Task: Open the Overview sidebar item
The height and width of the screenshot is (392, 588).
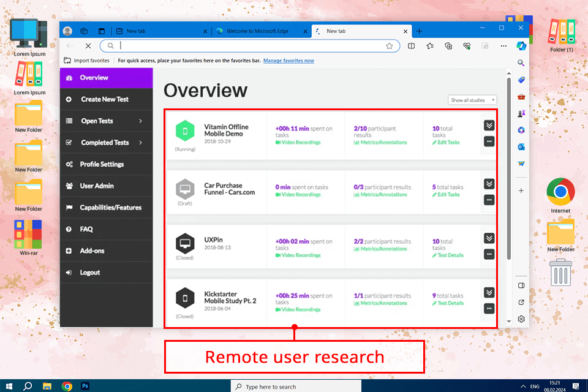Action: [106, 78]
